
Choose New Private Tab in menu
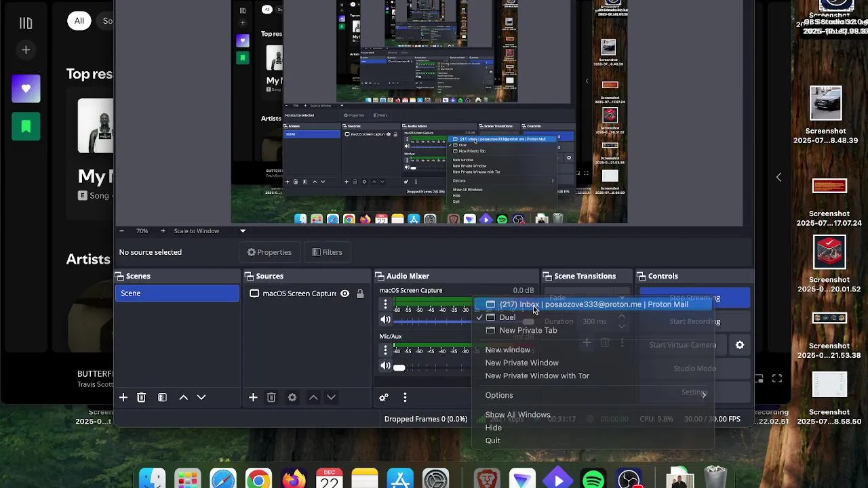coord(528,330)
